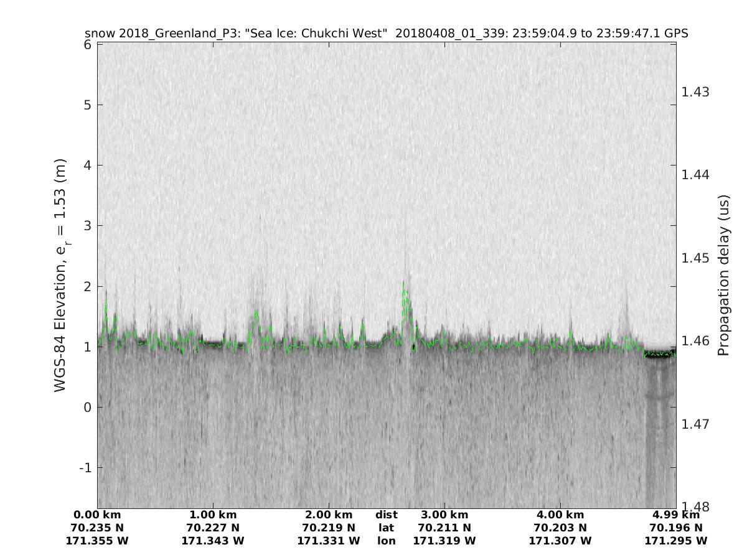
Task: Click the "171.307 W" longitude label
Action: click(560, 541)
